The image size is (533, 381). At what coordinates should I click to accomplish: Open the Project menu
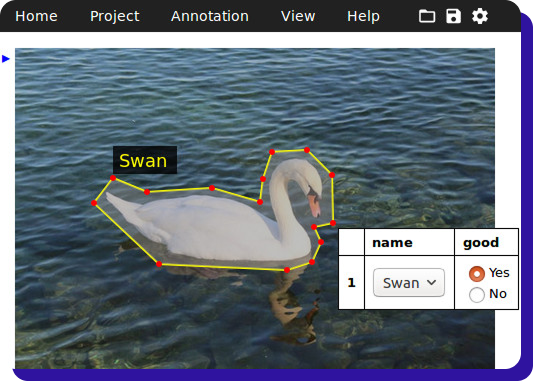(115, 16)
